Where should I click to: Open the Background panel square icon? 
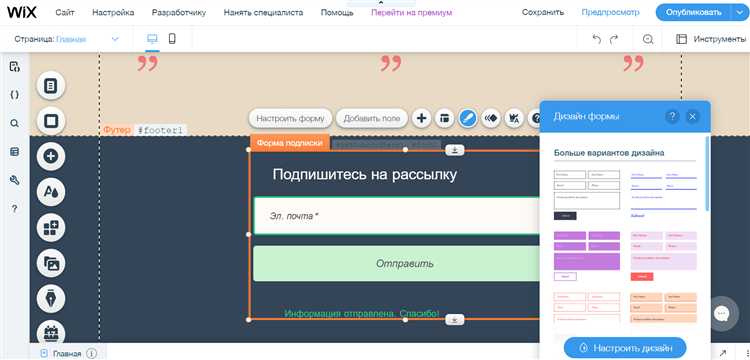(x=51, y=121)
